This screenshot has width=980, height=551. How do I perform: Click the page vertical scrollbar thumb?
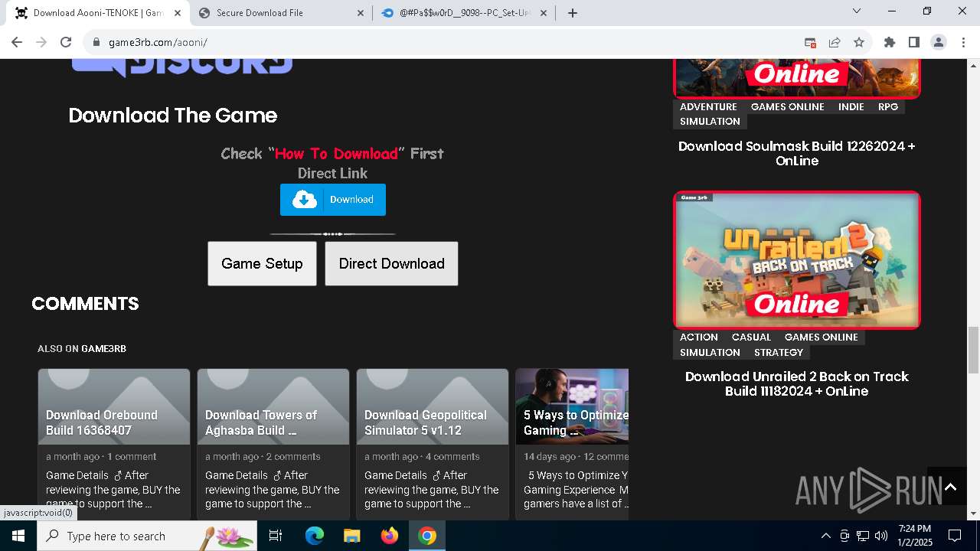[x=973, y=350]
